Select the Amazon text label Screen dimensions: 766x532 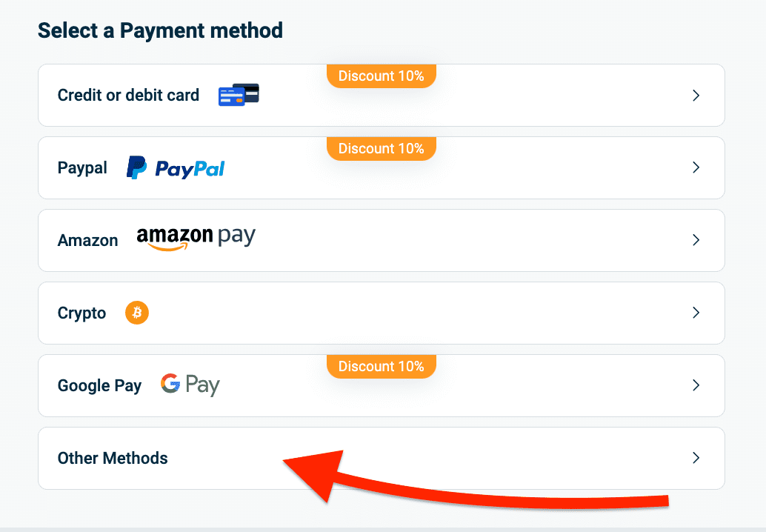pos(87,241)
